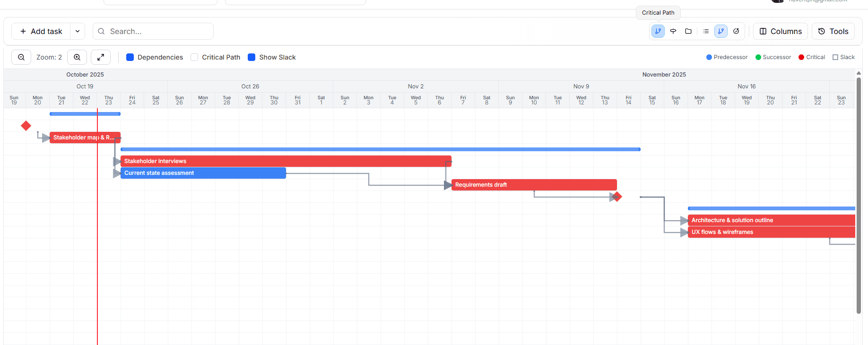Click the short blue summary bar above Stakeholder map
Viewport: 868px width, 345px height.
coord(85,114)
